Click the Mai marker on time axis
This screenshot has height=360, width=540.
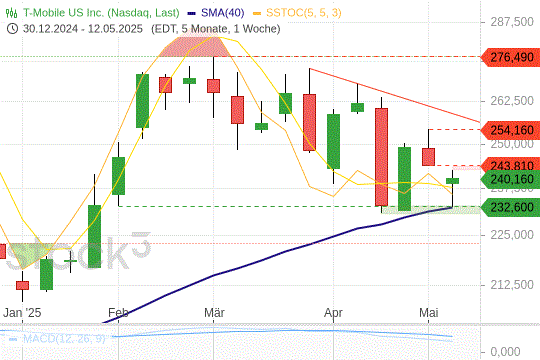(x=429, y=313)
